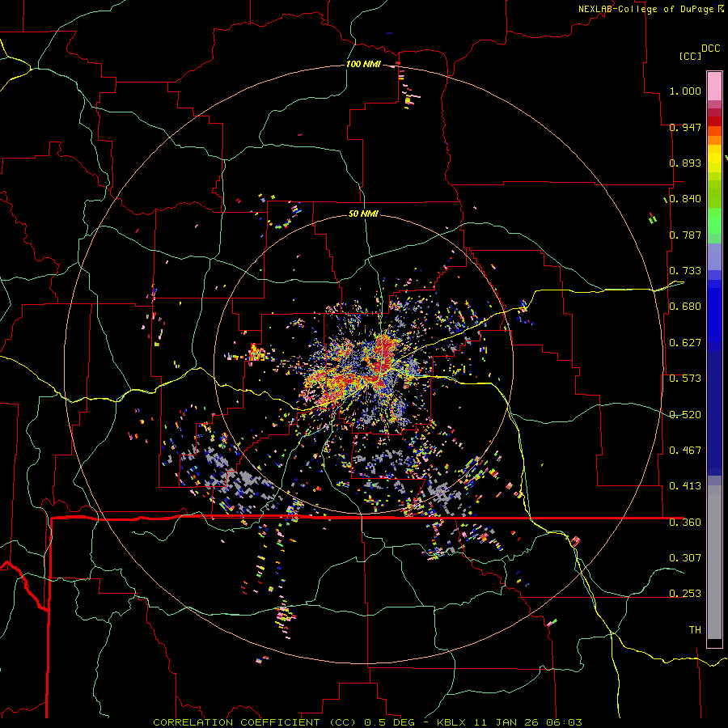Click the [CC] legend unit label
Screen dimensions: 728x728
[x=690, y=56]
